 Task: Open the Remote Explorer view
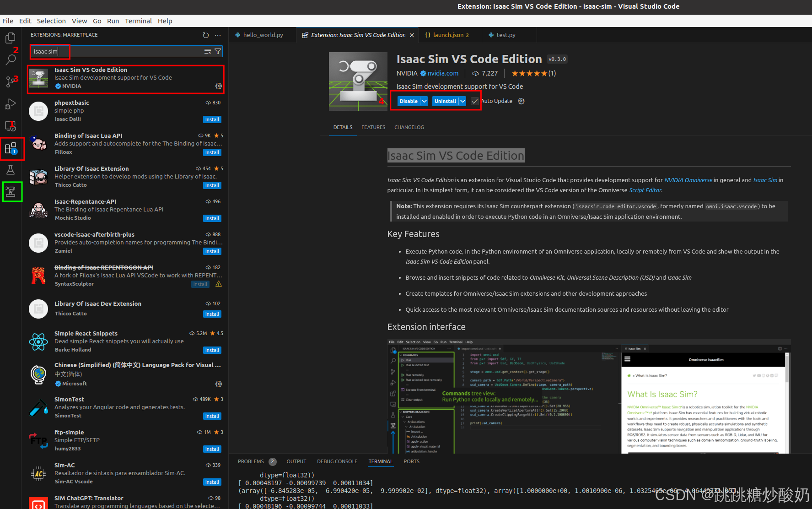pyautogui.click(x=10, y=126)
